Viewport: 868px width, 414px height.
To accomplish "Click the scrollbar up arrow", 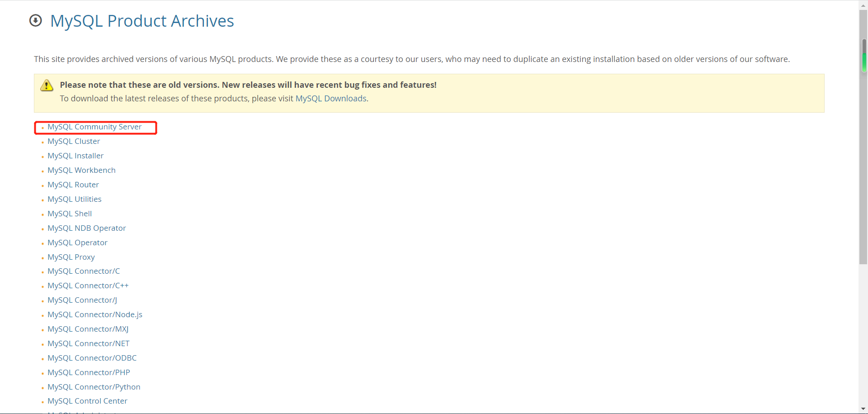I will coord(863,5).
